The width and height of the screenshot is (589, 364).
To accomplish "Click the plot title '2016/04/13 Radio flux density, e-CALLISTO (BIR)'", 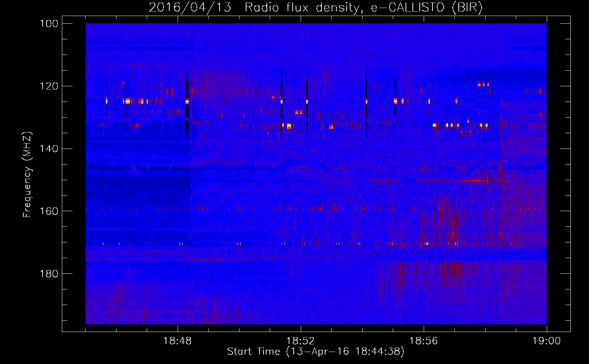I will (x=316, y=8).
